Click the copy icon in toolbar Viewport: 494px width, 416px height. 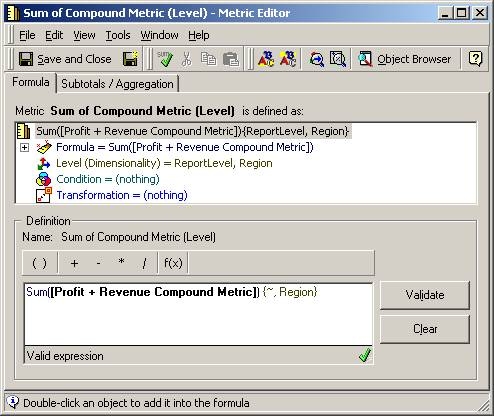click(208, 59)
